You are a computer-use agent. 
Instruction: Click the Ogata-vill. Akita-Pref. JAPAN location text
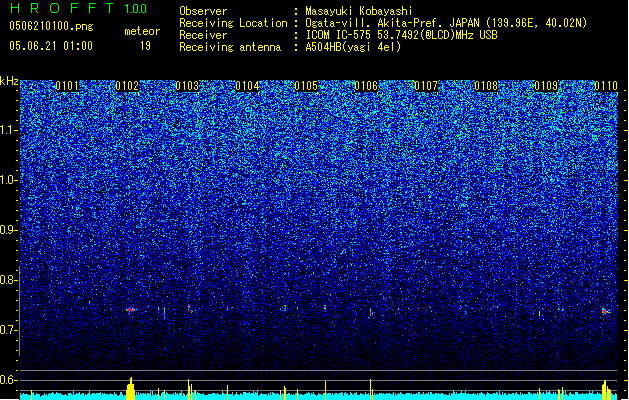446,23
